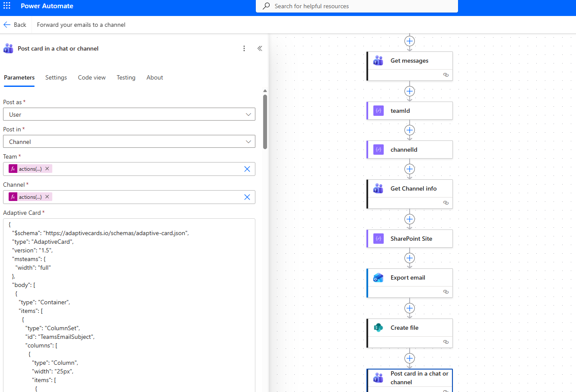
Task: Click the Export email Outlook icon
Action: [379, 278]
